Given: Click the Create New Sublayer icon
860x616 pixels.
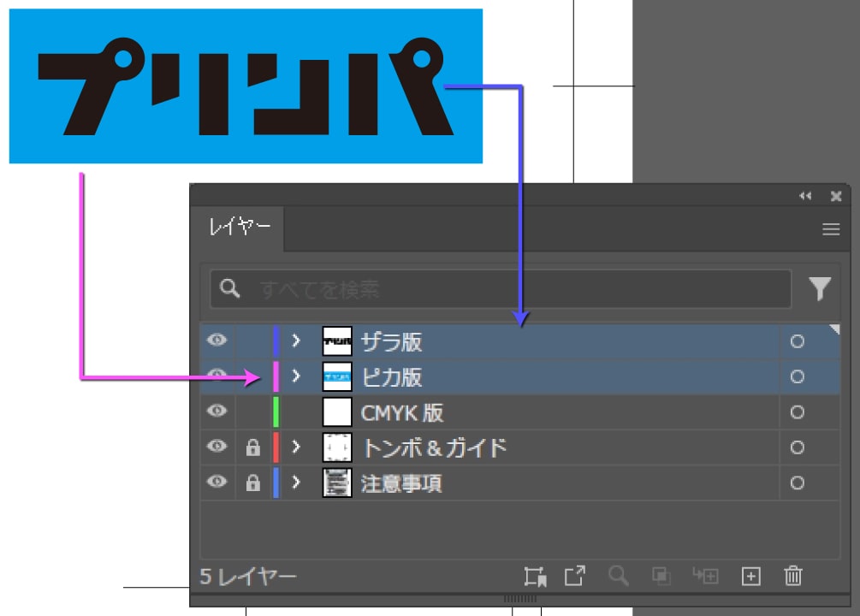Looking at the screenshot, I should click(x=706, y=577).
